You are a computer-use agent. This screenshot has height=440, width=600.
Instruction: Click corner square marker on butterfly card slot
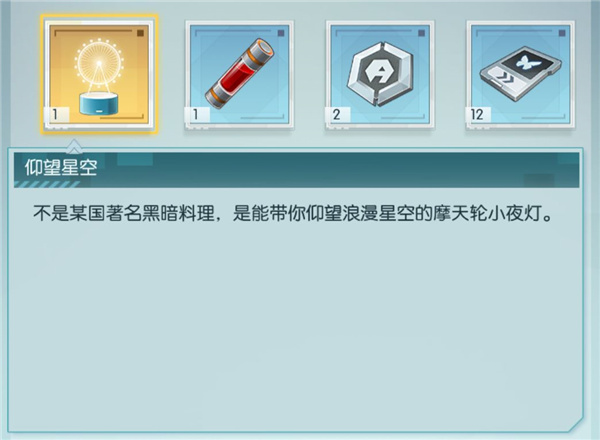click(562, 33)
